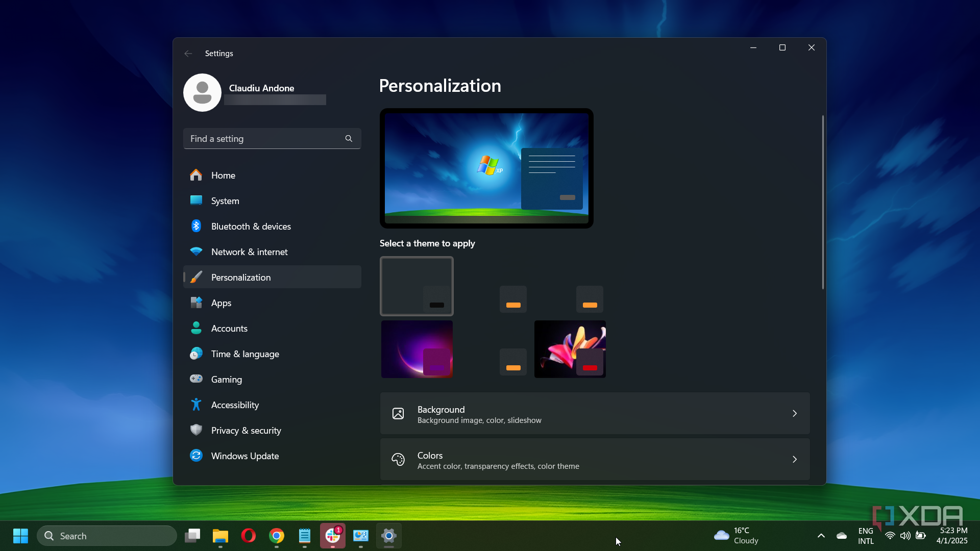Open the Apps settings section

pos(272,303)
